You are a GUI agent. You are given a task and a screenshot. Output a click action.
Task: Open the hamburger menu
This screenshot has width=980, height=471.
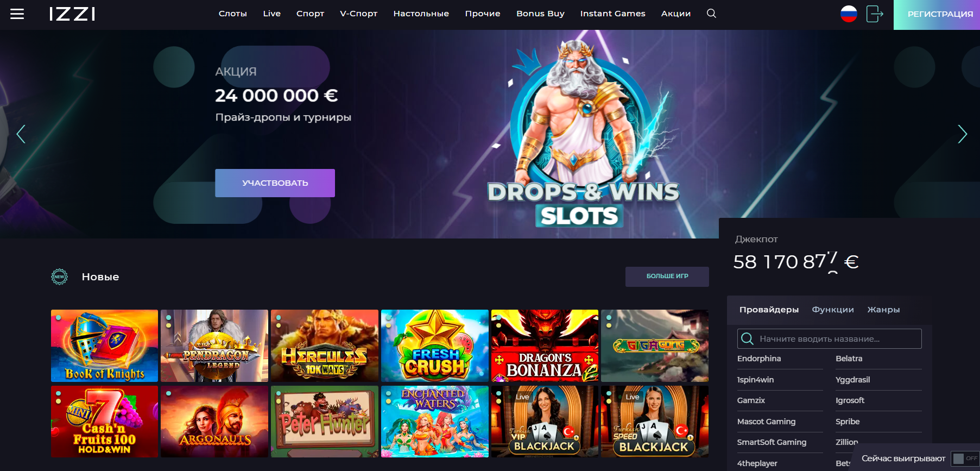(17, 14)
